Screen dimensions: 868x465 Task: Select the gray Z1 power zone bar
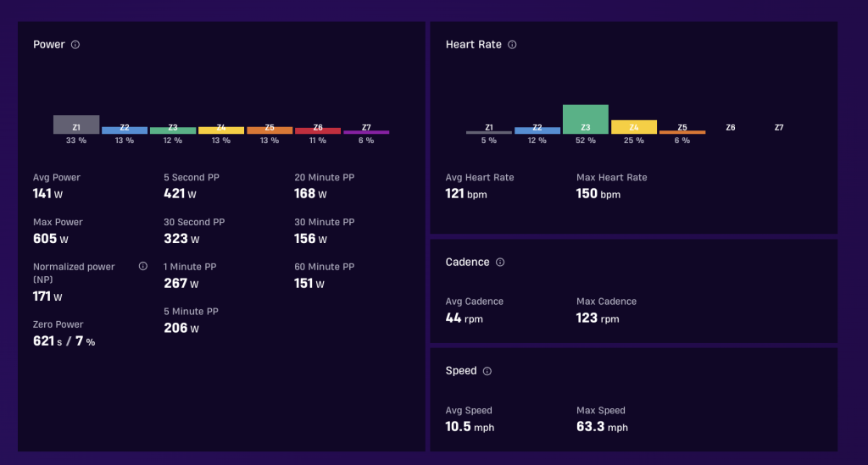tap(76, 125)
